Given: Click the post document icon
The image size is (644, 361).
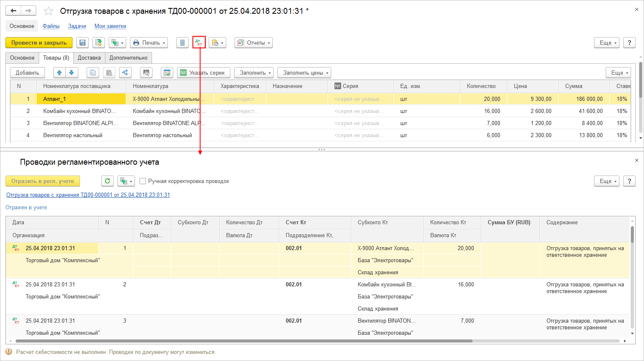Looking at the screenshot, I should pos(99,43).
